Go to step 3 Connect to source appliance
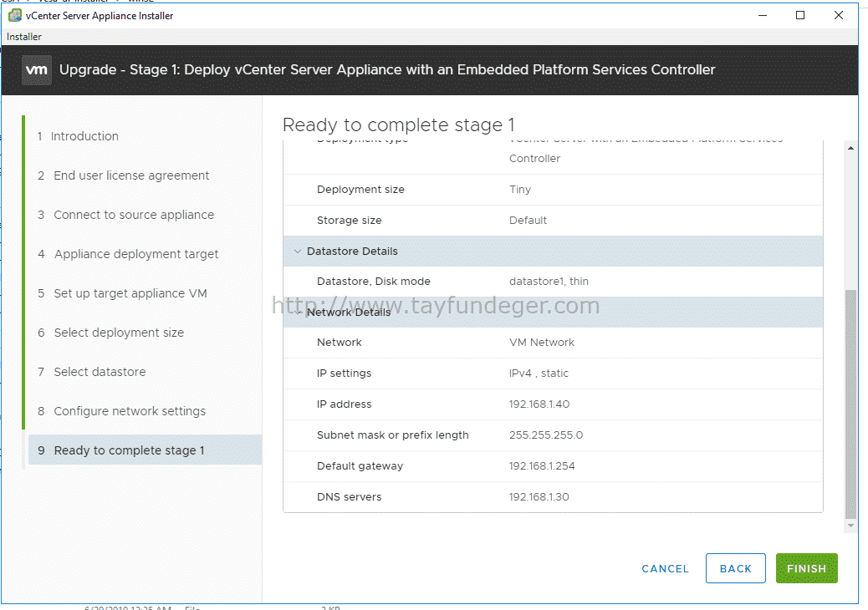This screenshot has width=868, height=610. (125, 215)
